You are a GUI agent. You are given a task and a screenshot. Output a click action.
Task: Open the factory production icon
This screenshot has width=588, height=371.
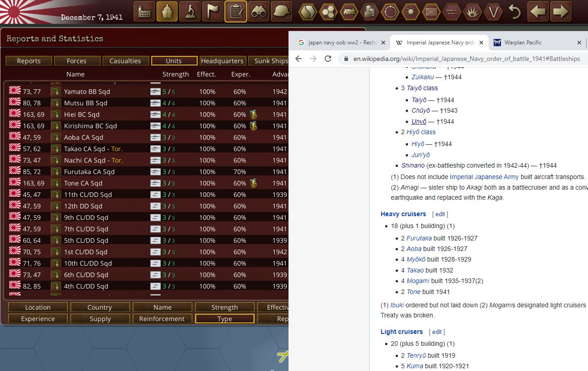144,11
